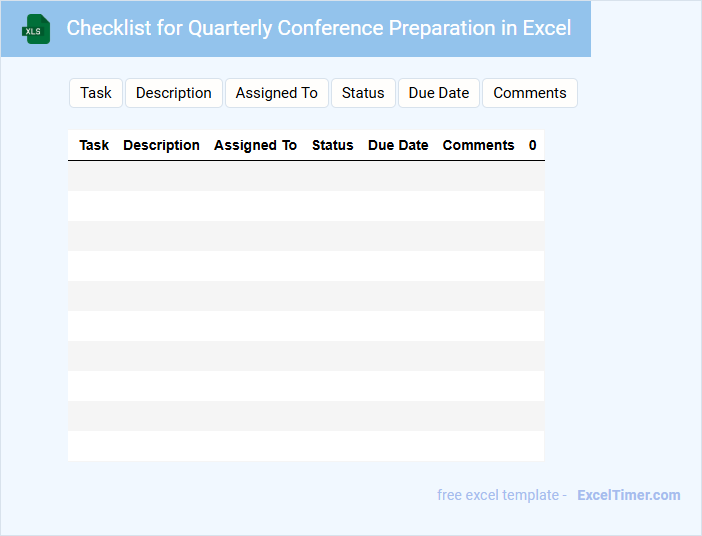Choose the Status tag button

(x=363, y=93)
